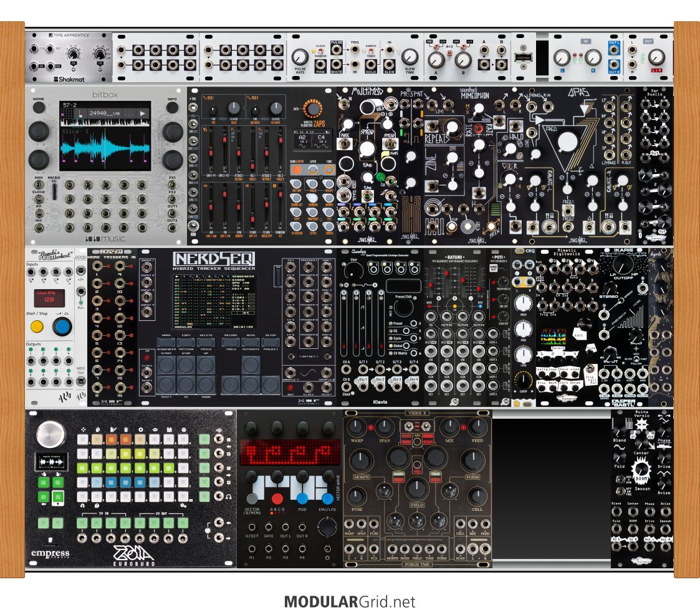Screen dimensions: 700x615
Task: Click Batumi first frequency fader
Action: point(431,281)
